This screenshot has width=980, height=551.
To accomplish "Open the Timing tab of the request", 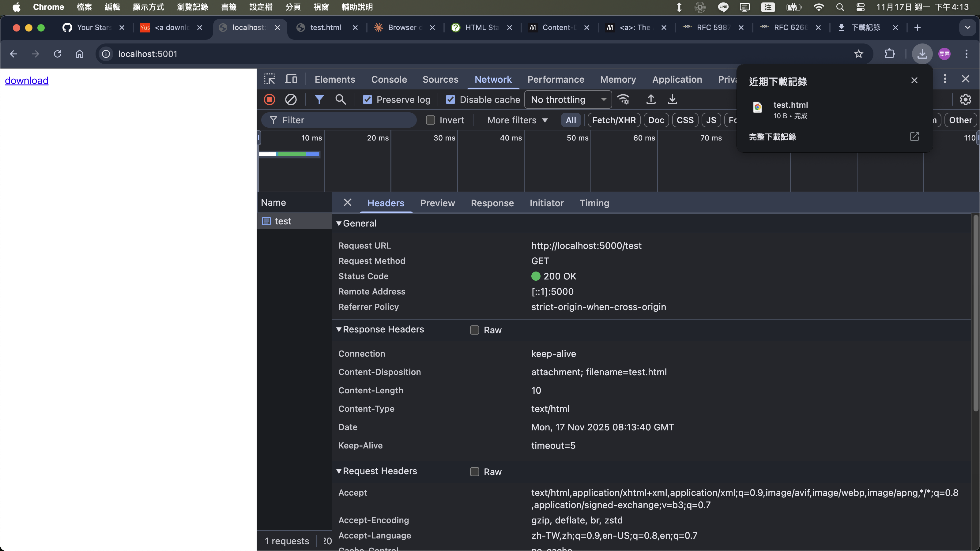I will click(x=594, y=203).
